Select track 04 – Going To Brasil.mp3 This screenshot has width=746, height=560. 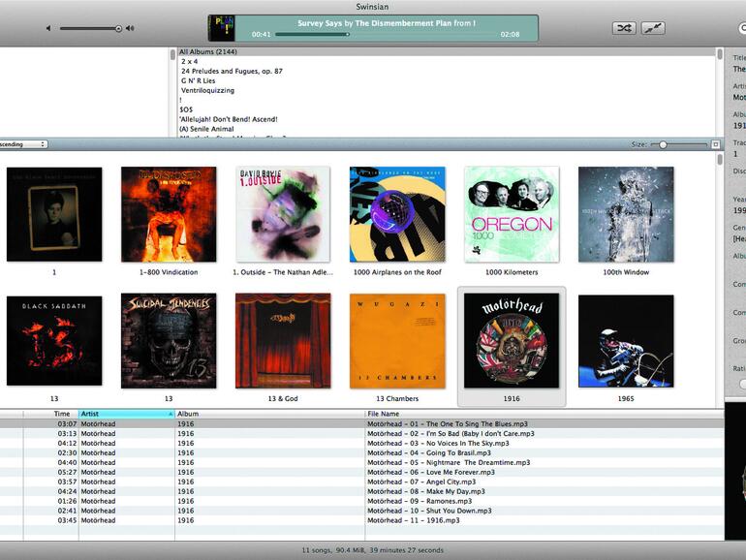pyautogui.click(x=428, y=452)
